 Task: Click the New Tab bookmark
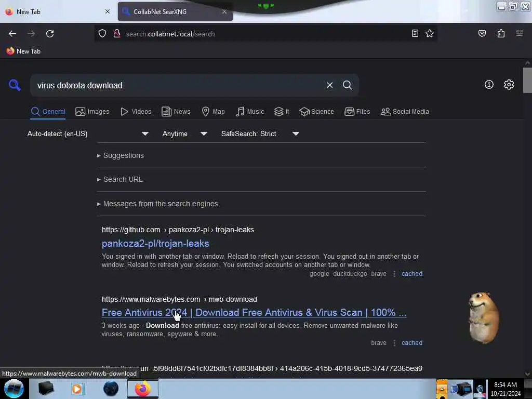pyautogui.click(x=23, y=51)
